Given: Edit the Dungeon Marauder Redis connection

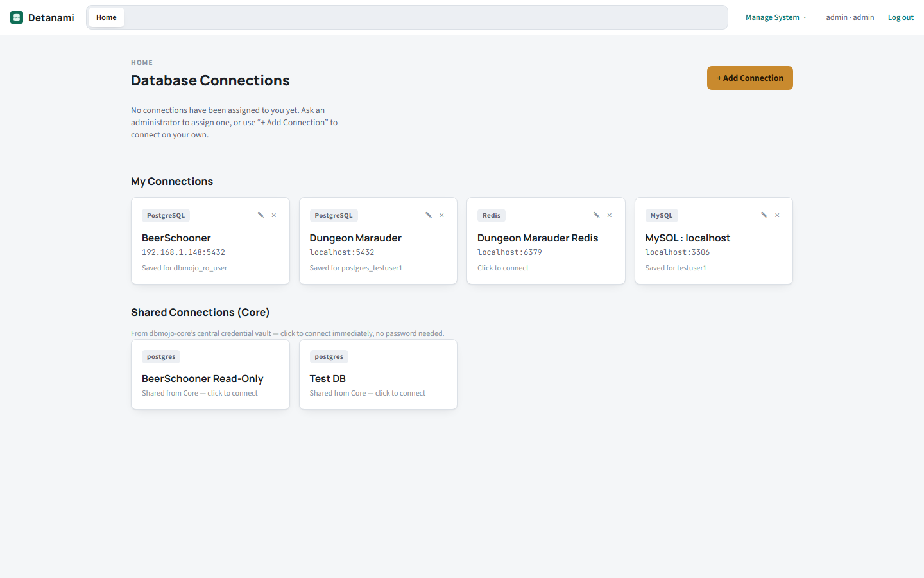Looking at the screenshot, I should (x=596, y=215).
